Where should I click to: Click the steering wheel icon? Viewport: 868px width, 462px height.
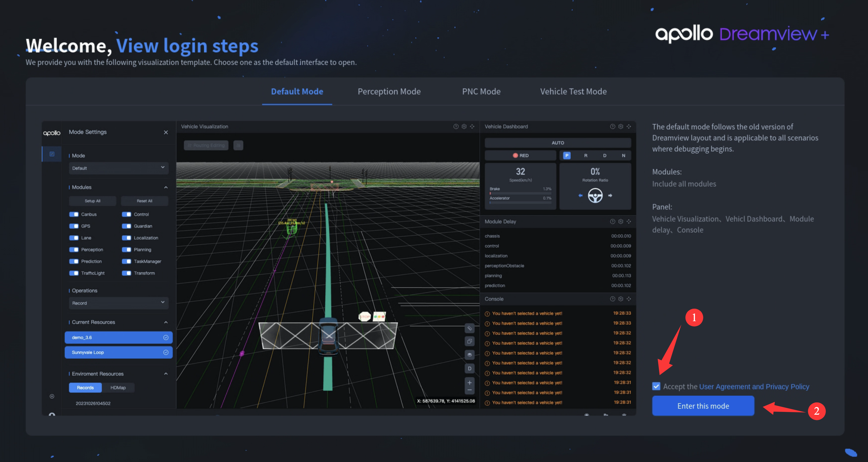(595, 195)
